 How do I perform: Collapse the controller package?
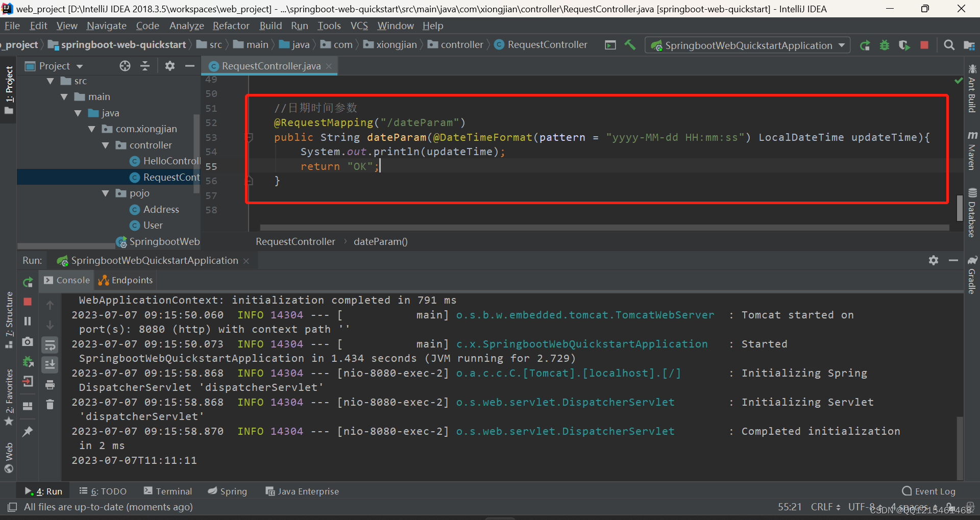(x=106, y=145)
